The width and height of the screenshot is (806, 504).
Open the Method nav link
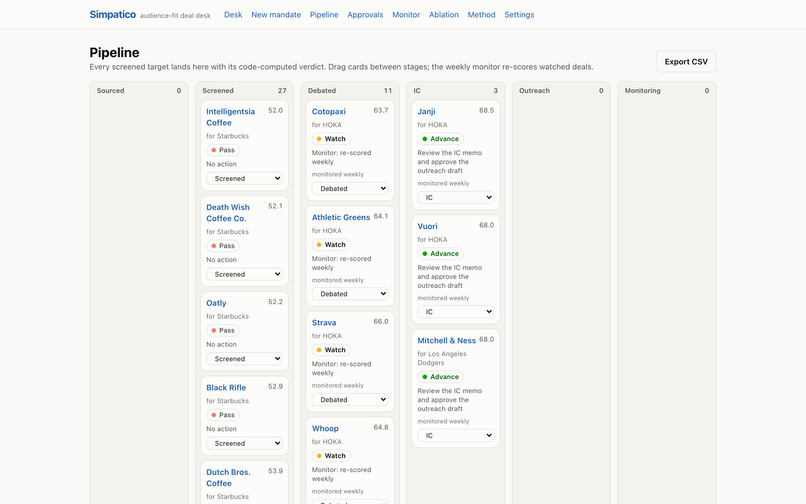[x=481, y=15]
